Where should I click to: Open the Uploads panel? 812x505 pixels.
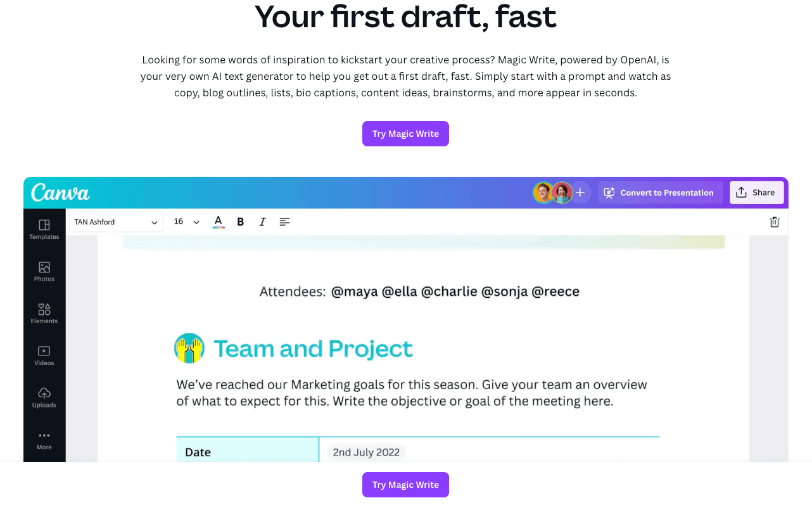click(44, 397)
